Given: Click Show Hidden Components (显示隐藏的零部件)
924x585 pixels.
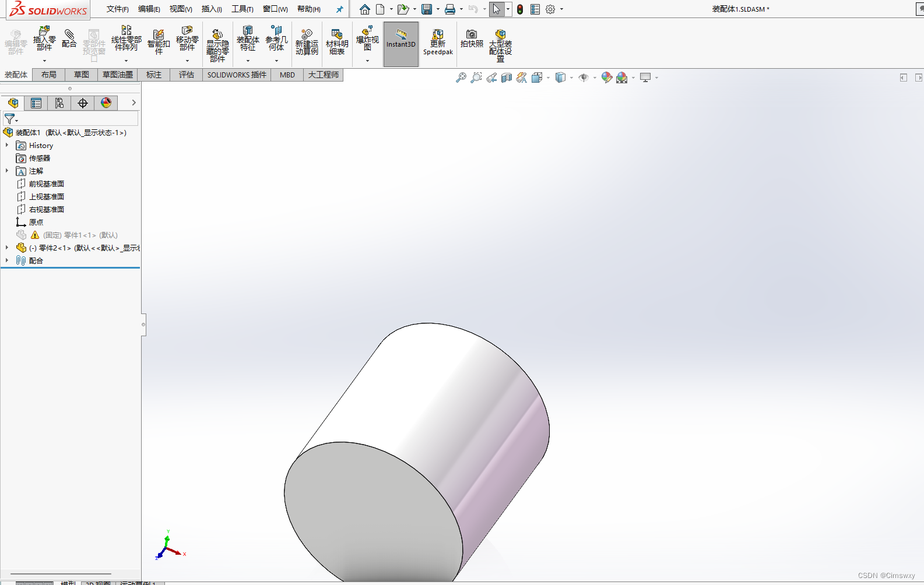Looking at the screenshot, I should pos(217,45).
